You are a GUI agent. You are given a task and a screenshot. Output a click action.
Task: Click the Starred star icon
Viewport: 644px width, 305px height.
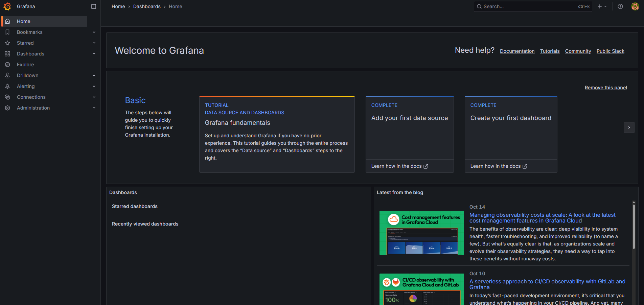click(7, 43)
